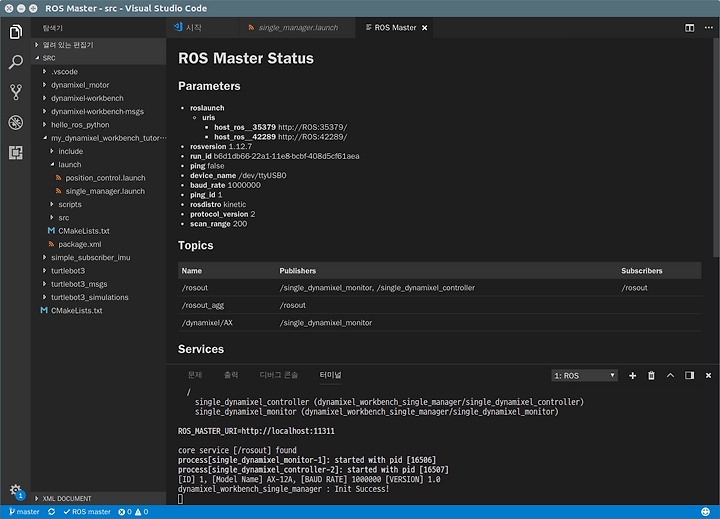Expand the hello_ros_python folder
The image size is (720, 519).
pos(98,125)
